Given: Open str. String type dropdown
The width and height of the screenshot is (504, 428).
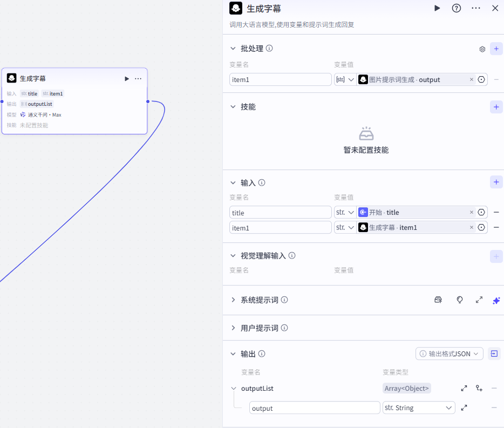Looking at the screenshot, I should [419, 407].
